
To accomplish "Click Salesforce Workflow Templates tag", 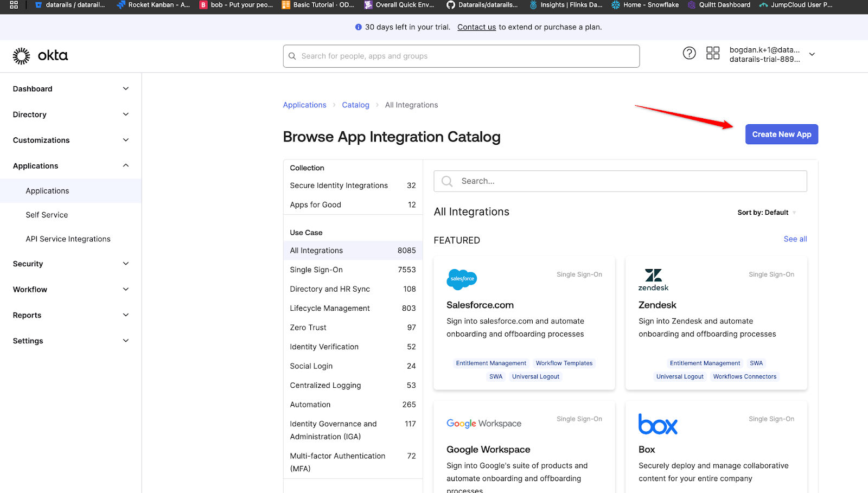I will [x=564, y=363].
